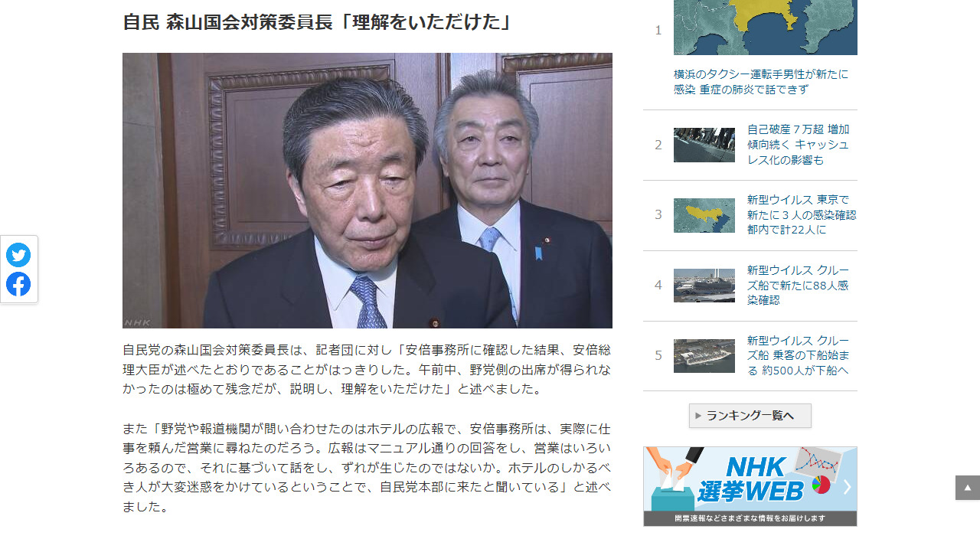Click the NHK watermark on the photo

point(138,322)
